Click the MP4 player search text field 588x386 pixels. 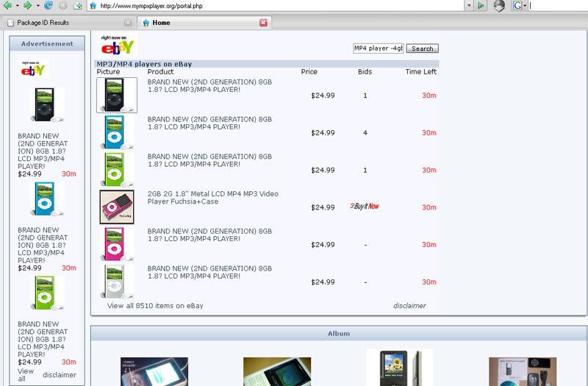(378, 49)
